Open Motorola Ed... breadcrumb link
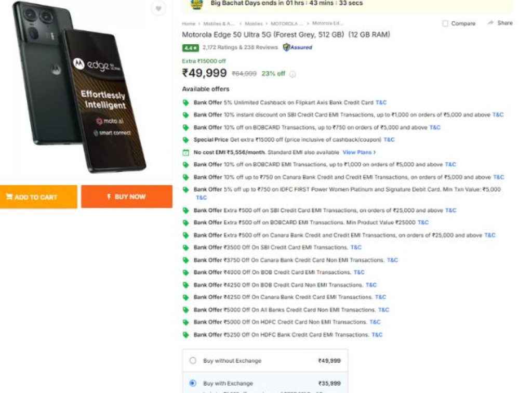The height and width of the screenshot is (393, 532). click(327, 23)
